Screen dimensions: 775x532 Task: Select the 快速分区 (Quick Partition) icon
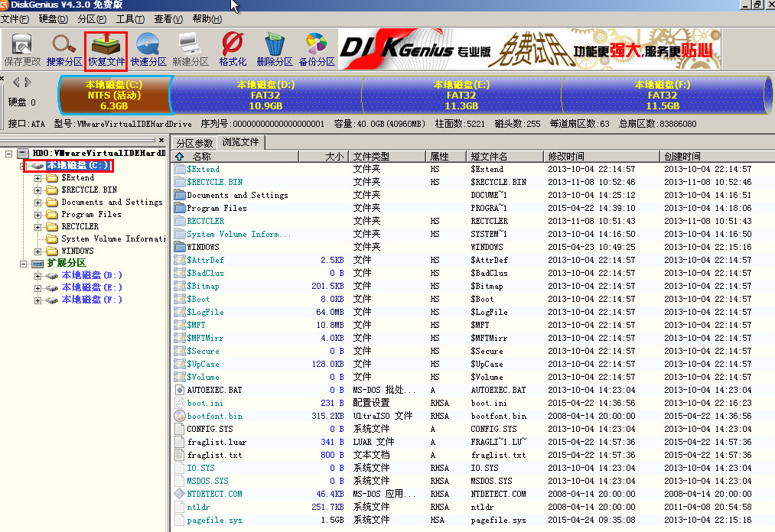point(148,49)
